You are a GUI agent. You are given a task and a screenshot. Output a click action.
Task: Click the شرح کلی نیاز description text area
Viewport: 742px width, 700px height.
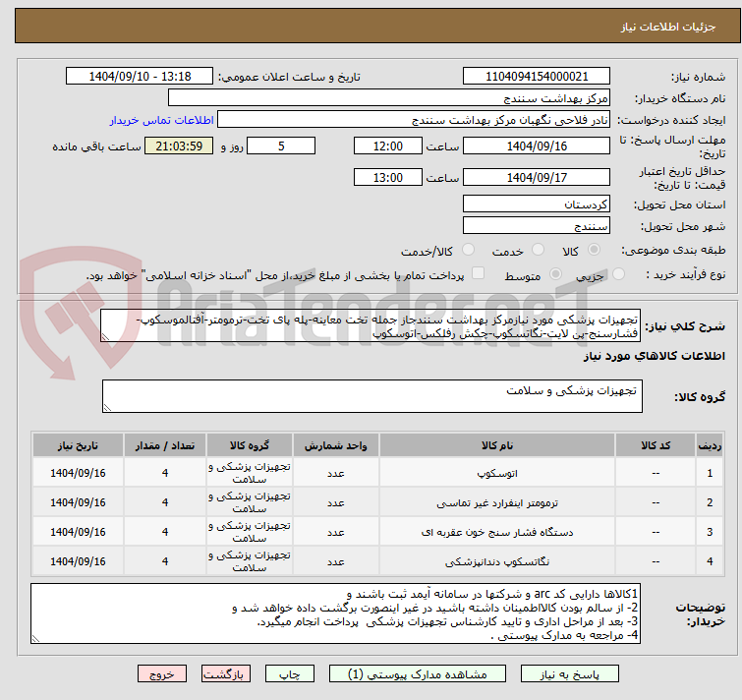(x=371, y=325)
